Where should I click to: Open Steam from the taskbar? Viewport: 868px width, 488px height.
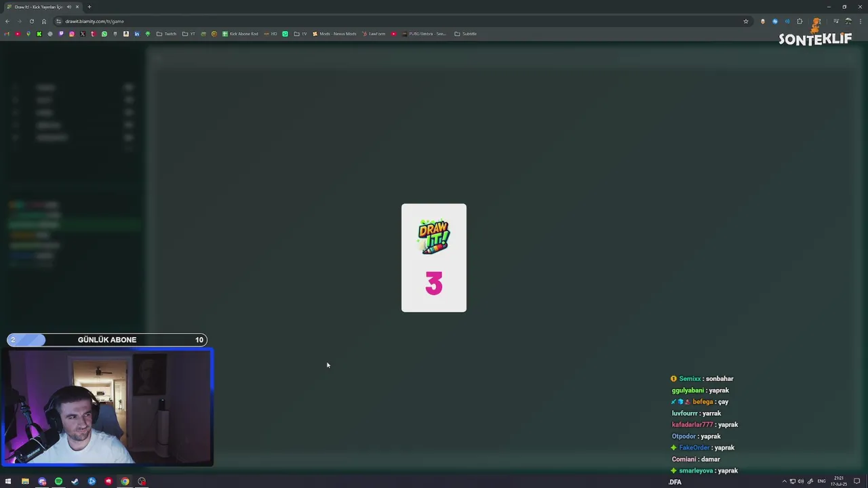tap(75, 481)
